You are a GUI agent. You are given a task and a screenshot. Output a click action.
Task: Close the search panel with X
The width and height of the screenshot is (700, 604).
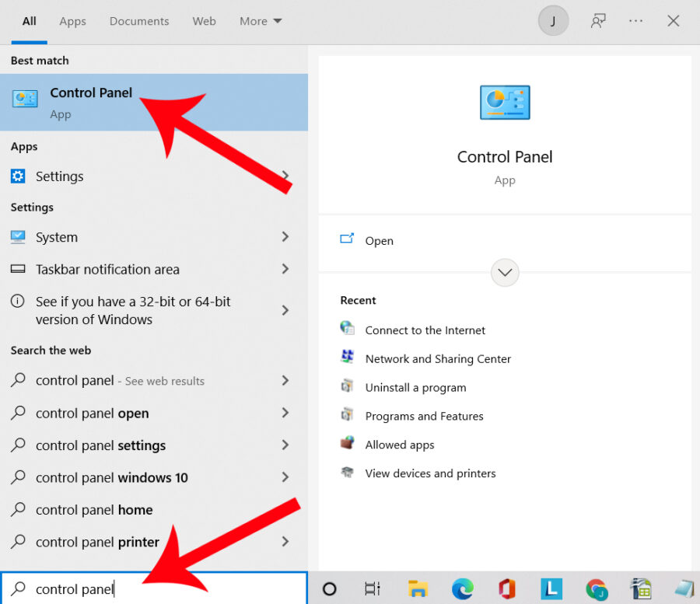point(674,21)
